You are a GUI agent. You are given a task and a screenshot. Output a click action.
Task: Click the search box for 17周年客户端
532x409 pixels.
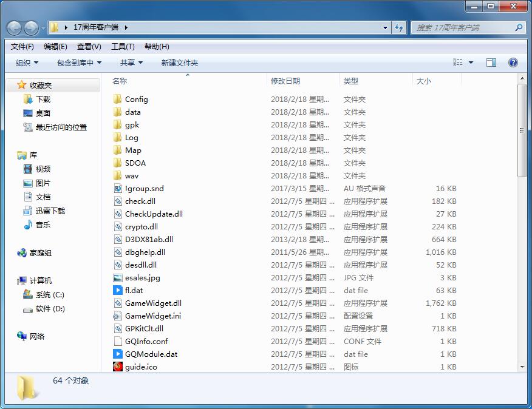click(x=463, y=28)
